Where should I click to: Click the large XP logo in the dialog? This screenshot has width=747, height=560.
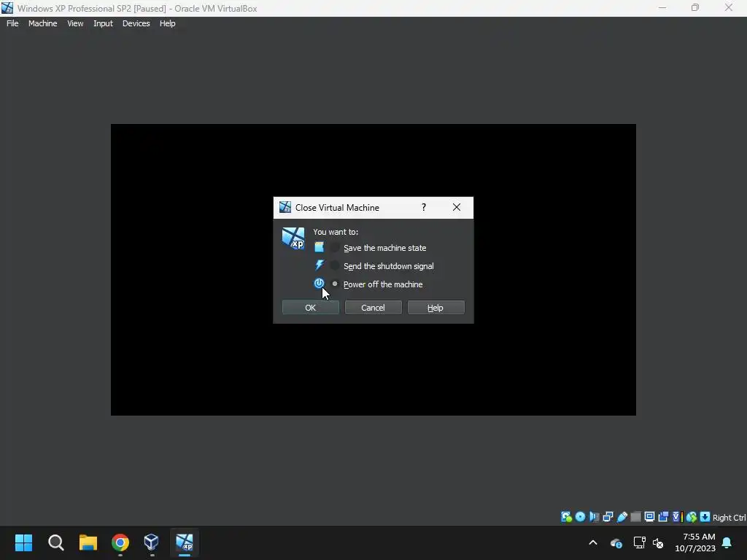pyautogui.click(x=293, y=238)
